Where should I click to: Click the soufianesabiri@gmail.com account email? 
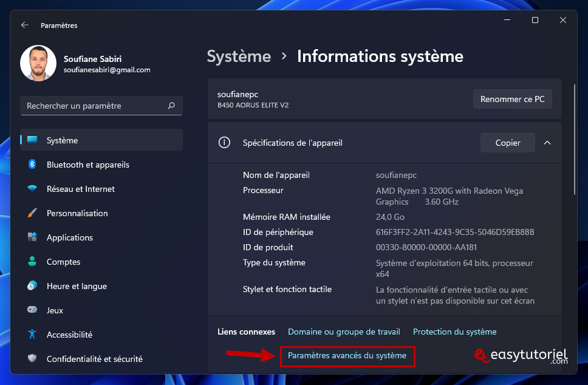point(107,70)
